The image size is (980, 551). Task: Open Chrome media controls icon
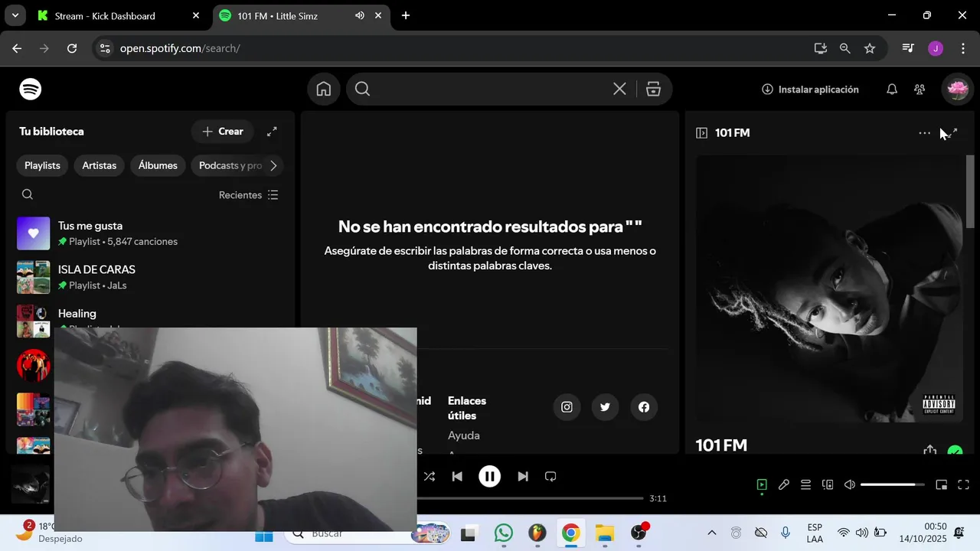click(908, 48)
